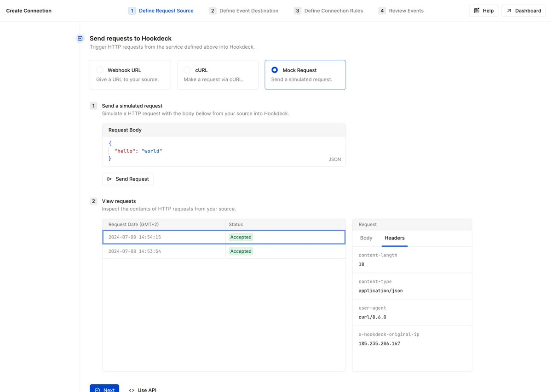Click the content-type header name
Viewport: 552px width, 392px height.
tap(376, 281)
